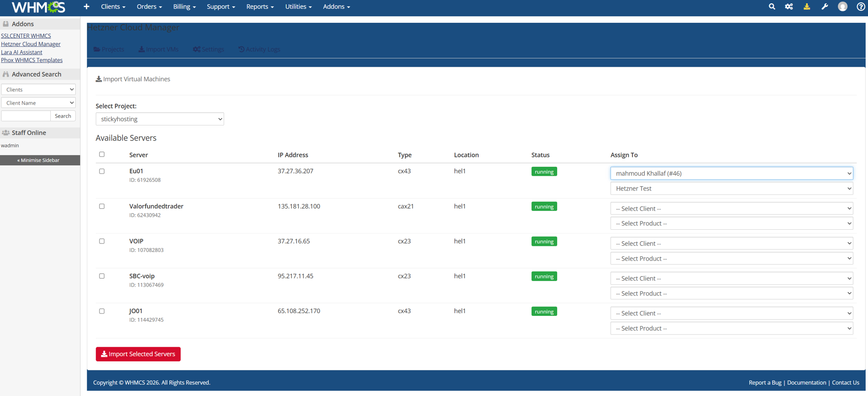Switch to the Projects tab
The width and height of the screenshot is (868, 396).
coord(109,49)
